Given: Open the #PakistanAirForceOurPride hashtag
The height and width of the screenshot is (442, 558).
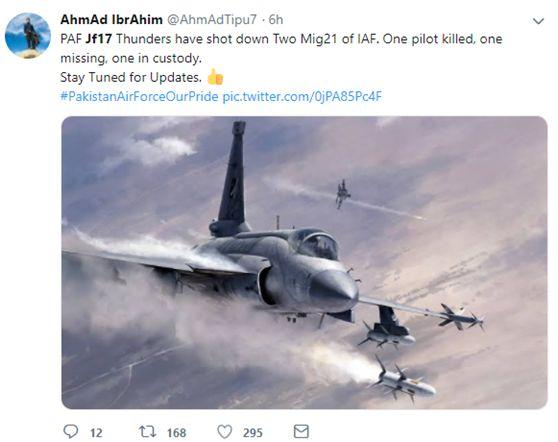Looking at the screenshot, I should tap(139, 96).
